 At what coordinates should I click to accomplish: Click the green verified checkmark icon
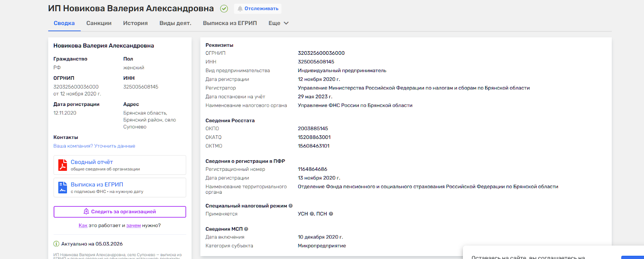coord(224,8)
